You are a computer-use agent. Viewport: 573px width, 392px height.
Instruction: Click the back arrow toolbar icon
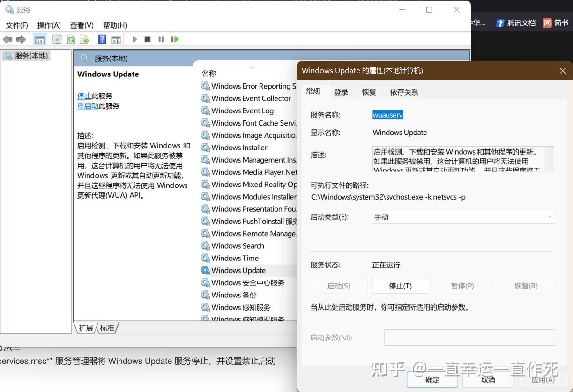pyautogui.click(x=7, y=39)
